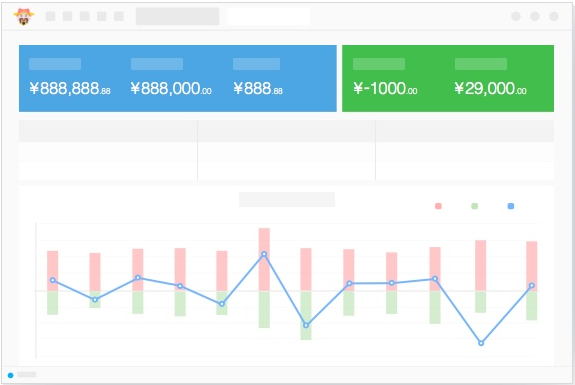Toggle the green legend swatch in chart
The image size is (575, 385).
coord(475,206)
